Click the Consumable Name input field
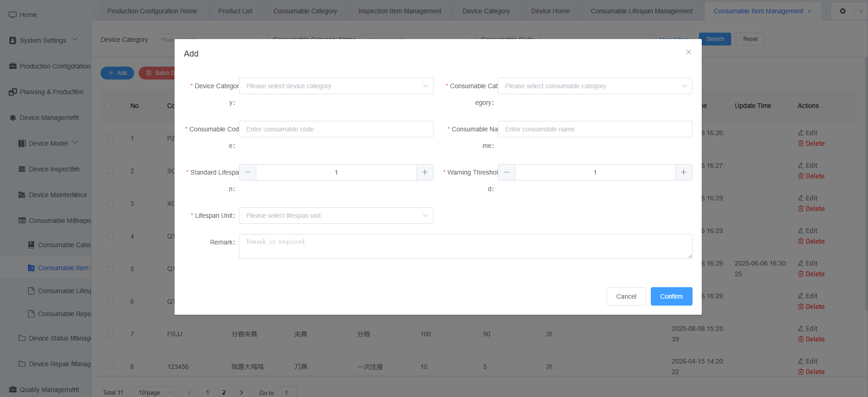 595,129
